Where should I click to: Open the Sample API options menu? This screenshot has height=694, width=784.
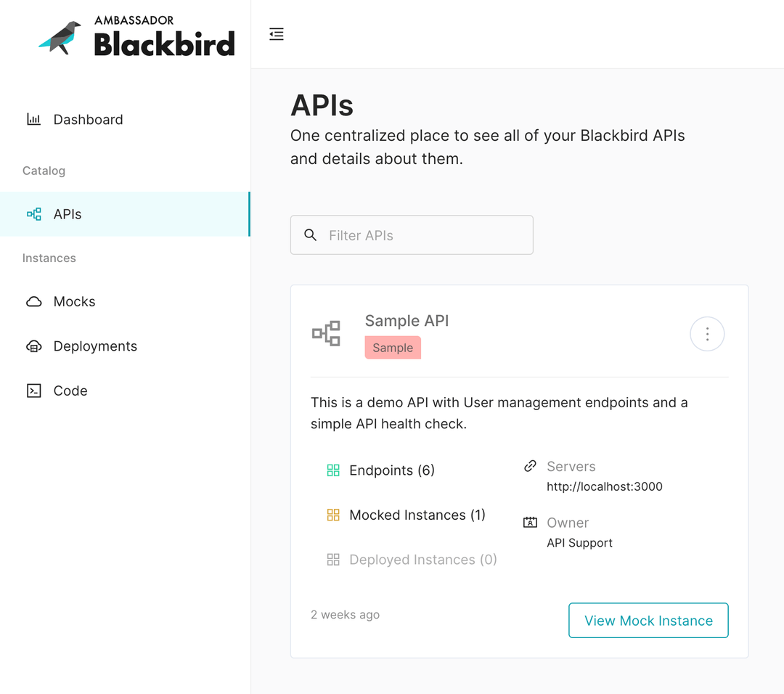coord(707,334)
